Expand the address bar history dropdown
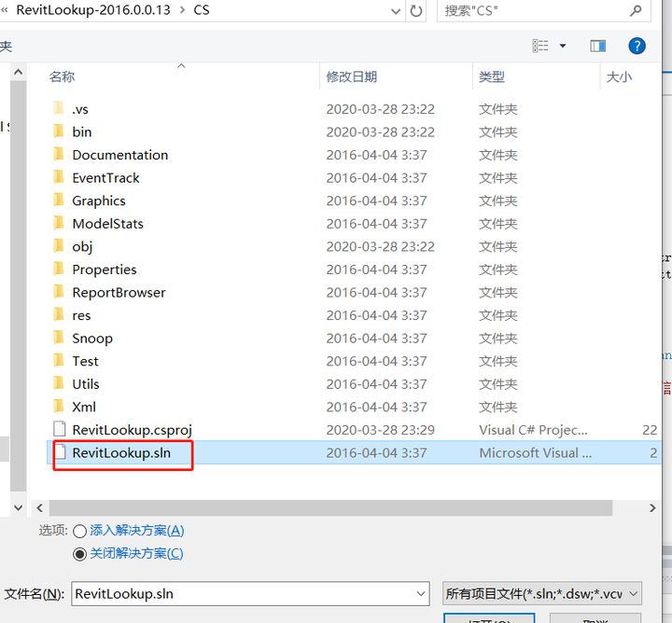The width and height of the screenshot is (672, 623). pos(396,11)
